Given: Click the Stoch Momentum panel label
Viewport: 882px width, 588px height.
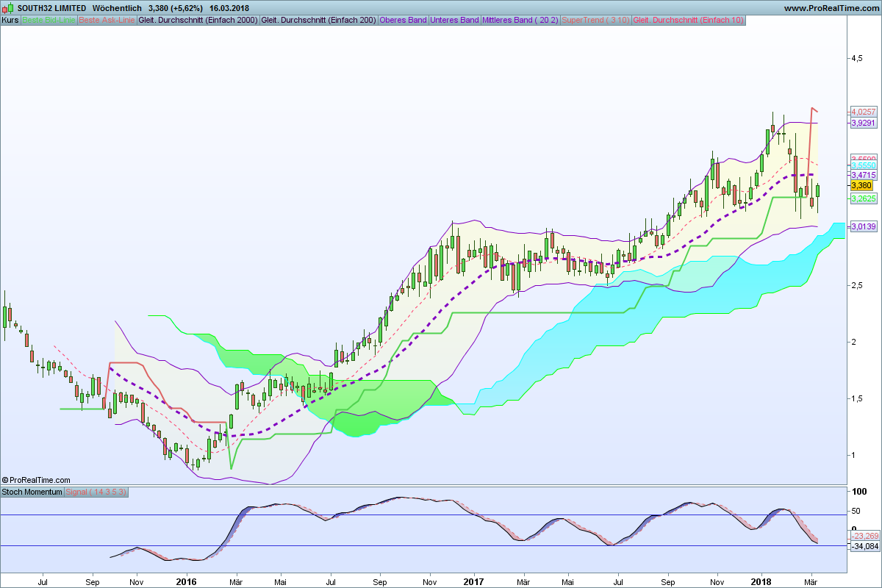Looking at the screenshot, I should 32,492.
